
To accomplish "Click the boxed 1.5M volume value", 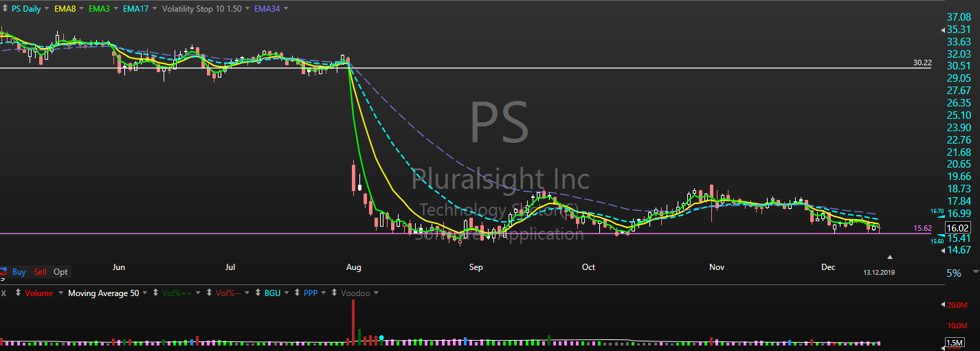I will (x=955, y=343).
